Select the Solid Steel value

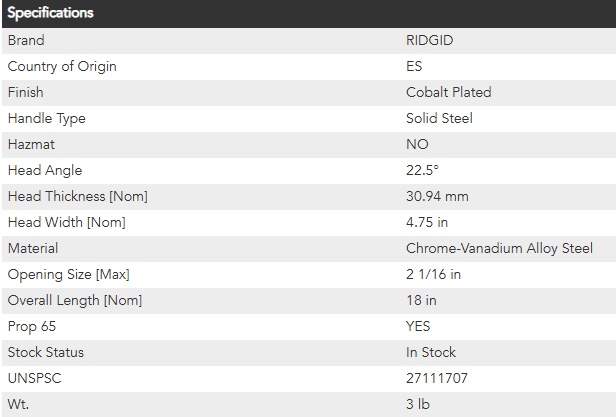coord(439,118)
